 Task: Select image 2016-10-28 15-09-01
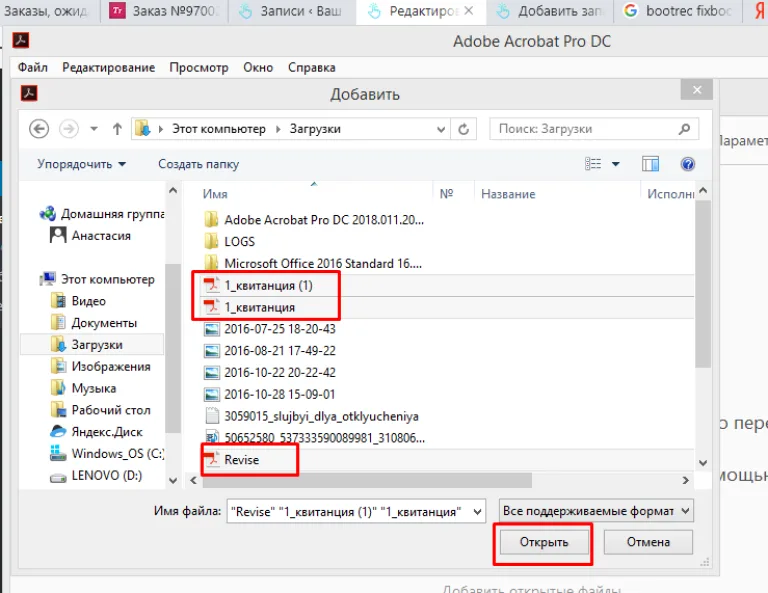269,394
